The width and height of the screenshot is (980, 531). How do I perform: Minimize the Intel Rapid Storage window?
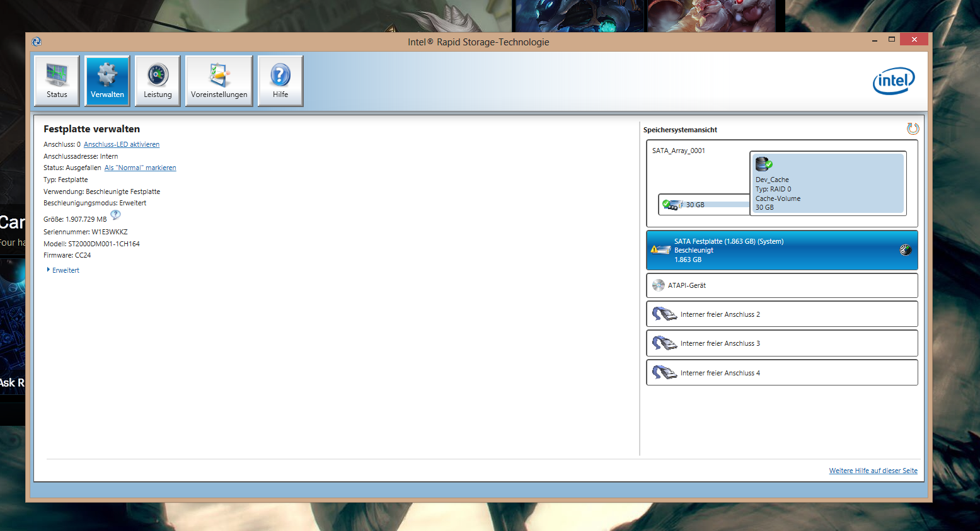875,40
